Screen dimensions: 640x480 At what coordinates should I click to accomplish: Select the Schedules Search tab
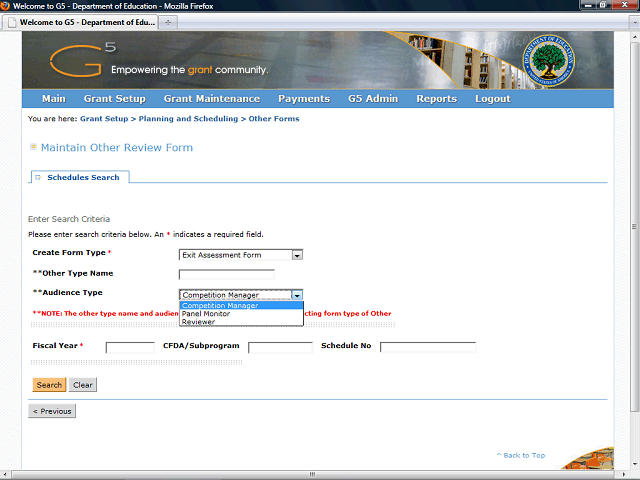(x=80, y=177)
